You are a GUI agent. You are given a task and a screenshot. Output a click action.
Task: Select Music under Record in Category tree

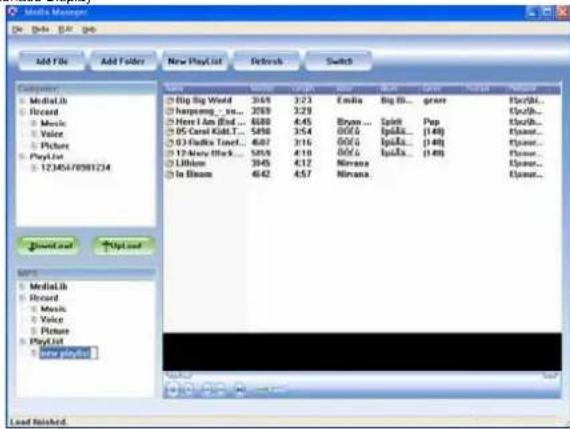53,123
